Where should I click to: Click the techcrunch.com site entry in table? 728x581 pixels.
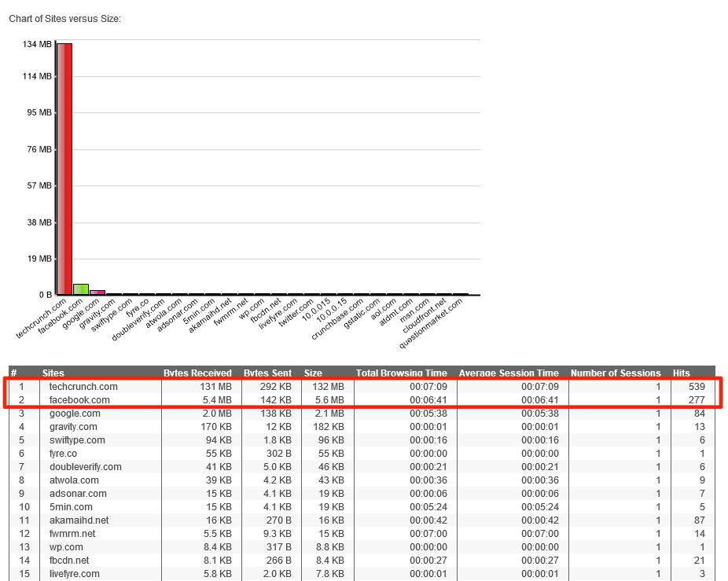[83, 386]
